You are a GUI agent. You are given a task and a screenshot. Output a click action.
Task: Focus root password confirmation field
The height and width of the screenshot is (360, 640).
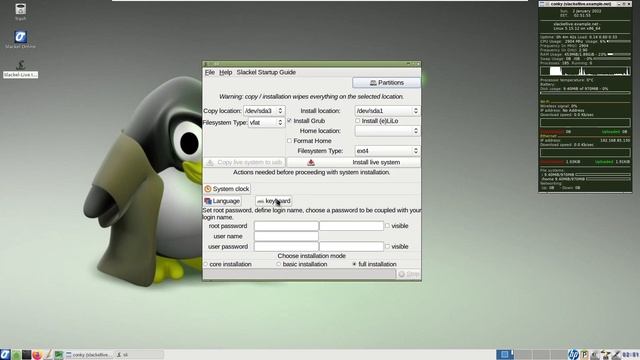(351, 226)
